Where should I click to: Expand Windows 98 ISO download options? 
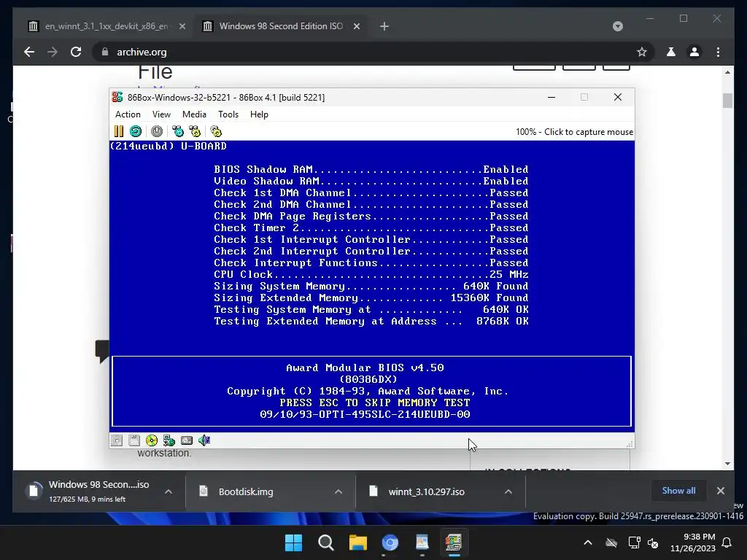[169, 491]
